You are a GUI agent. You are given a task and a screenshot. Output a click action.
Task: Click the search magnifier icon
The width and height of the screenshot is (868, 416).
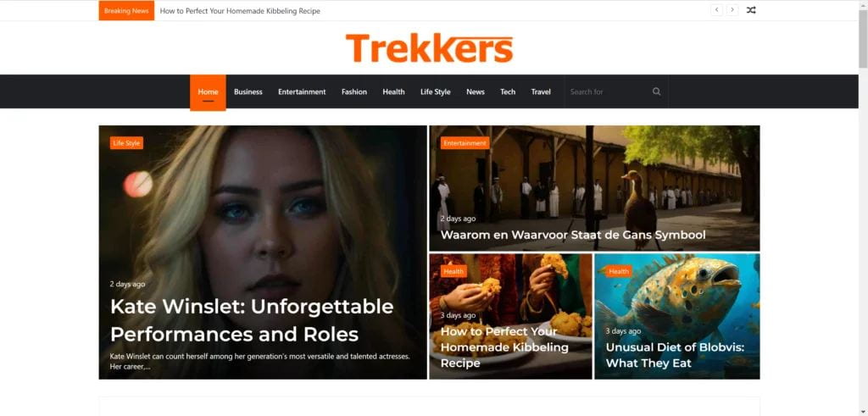point(657,92)
